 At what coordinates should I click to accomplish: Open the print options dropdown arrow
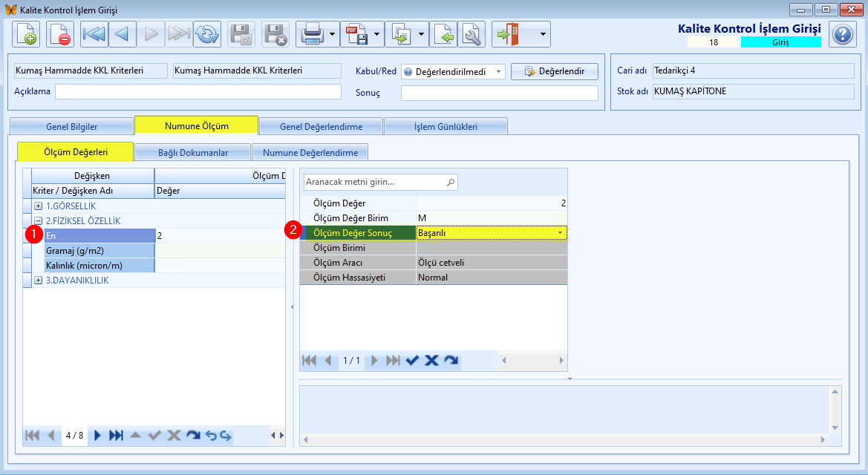coord(332,34)
